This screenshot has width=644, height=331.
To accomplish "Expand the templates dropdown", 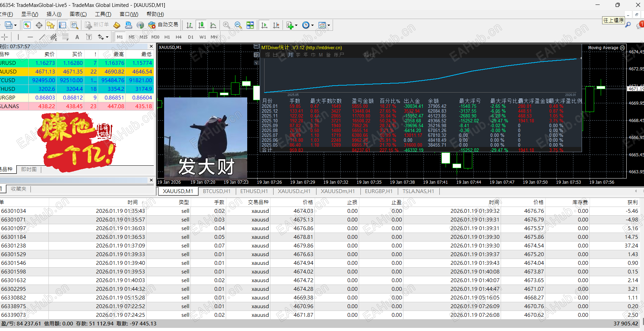I will pos(329,25).
